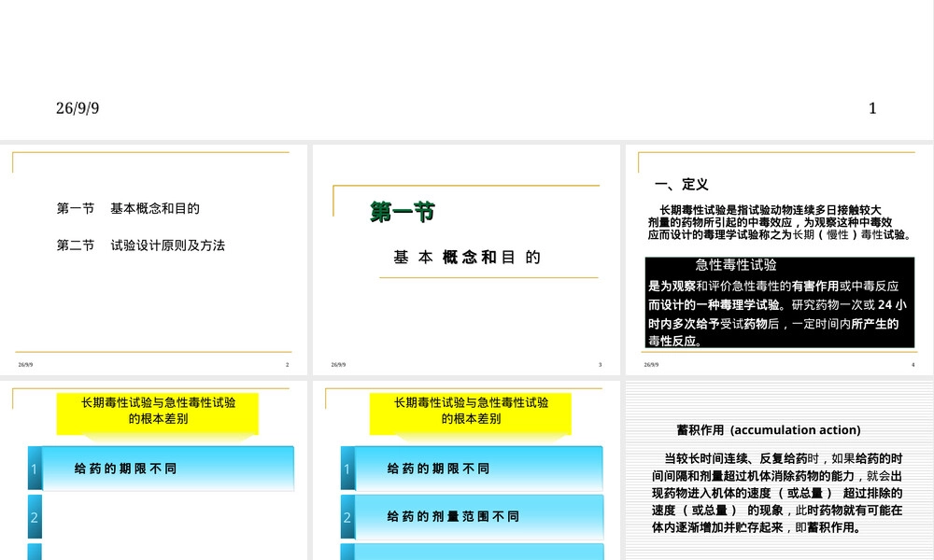The height and width of the screenshot is (560, 934).
Task: Open slide showing 给药的剂量范围不同 bar
Action: 466,470
